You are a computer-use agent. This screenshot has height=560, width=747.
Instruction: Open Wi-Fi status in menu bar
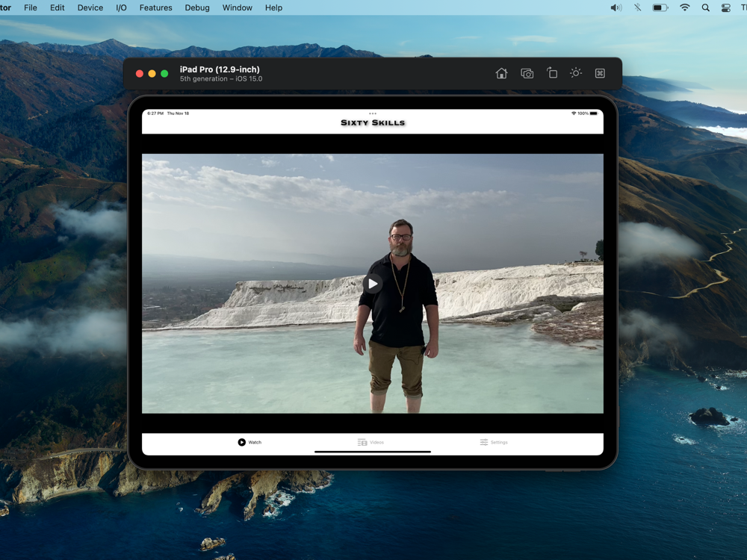[x=684, y=7]
